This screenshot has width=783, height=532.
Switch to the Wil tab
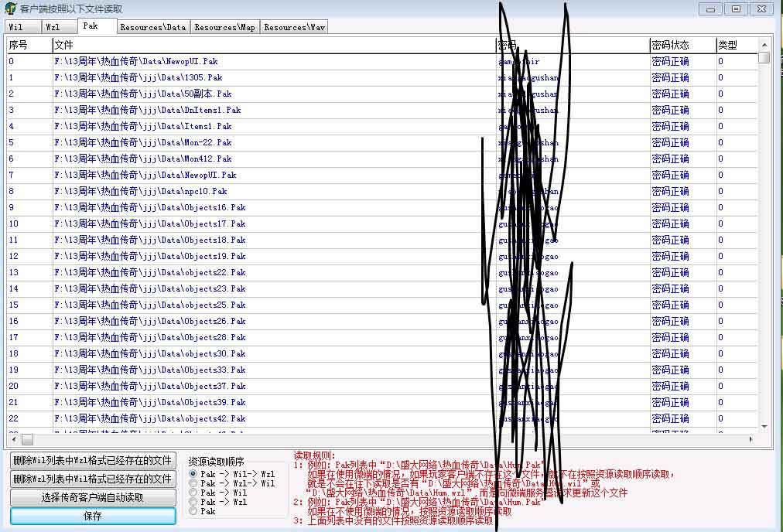coord(23,27)
